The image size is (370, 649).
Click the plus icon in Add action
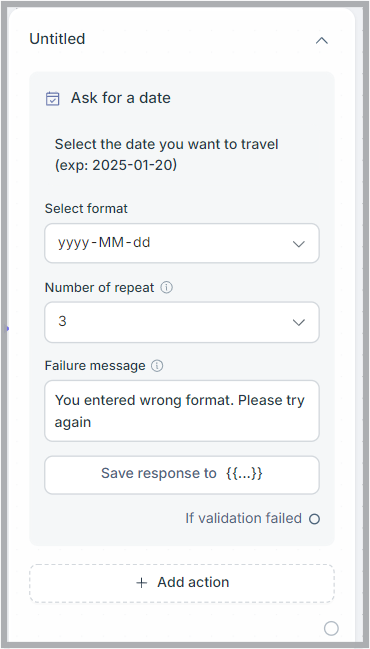click(142, 583)
